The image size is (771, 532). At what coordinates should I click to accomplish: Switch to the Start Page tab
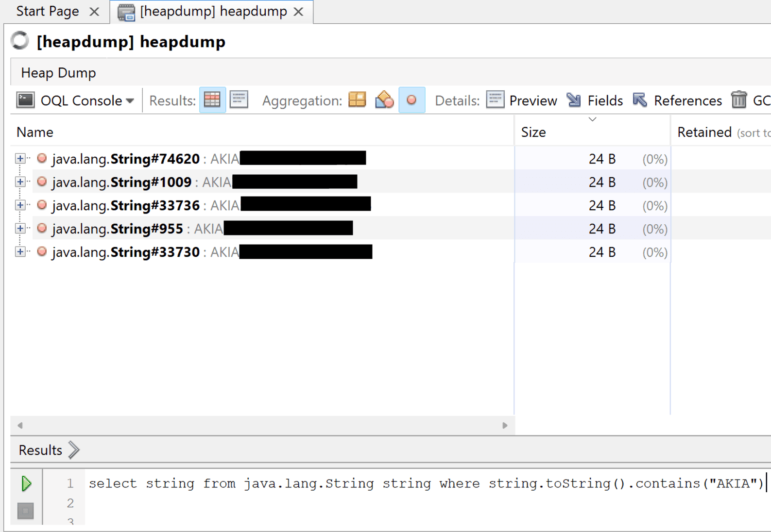(x=48, y=11)
